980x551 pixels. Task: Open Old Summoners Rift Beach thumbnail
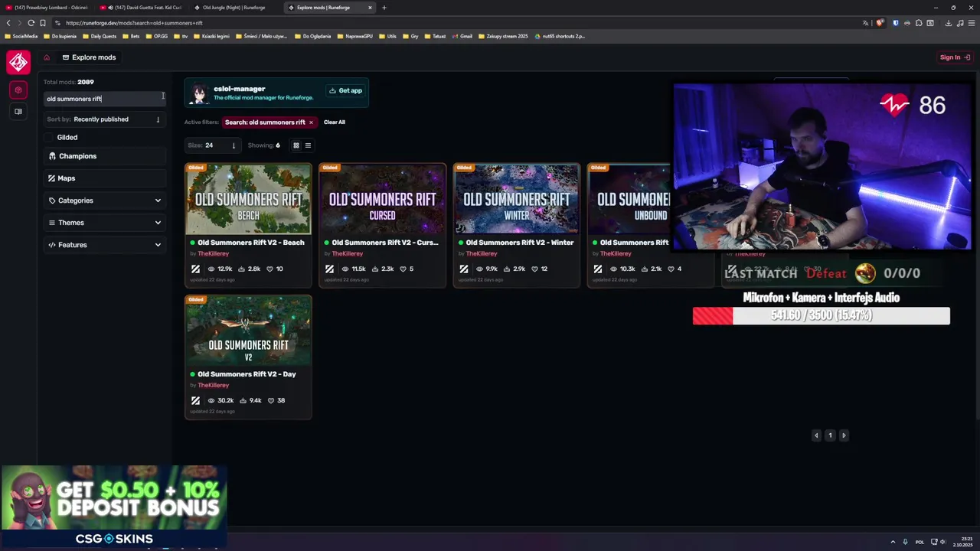[x=248, y=199]
